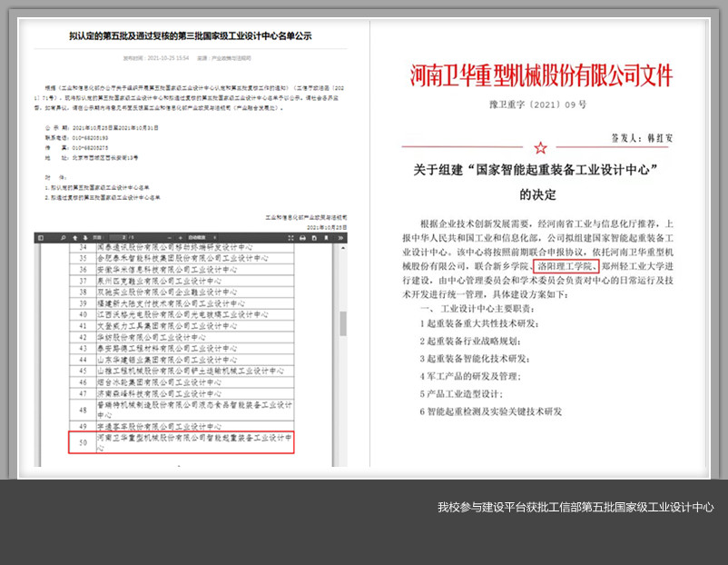
Task: Expand more tools in PDF toolbar
Action: click(340, 237)
